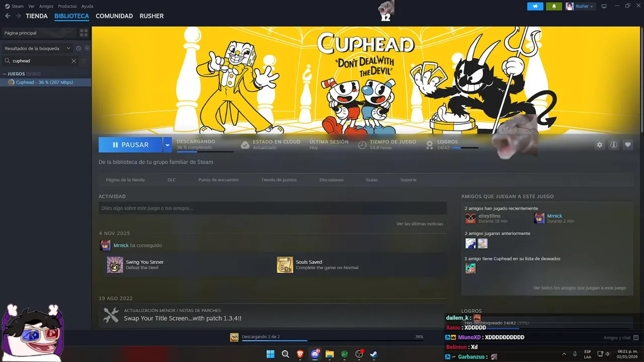The width and height of the screenshot is (644, 362).
Task: Clear the cuphead search text
Action: 73,61
